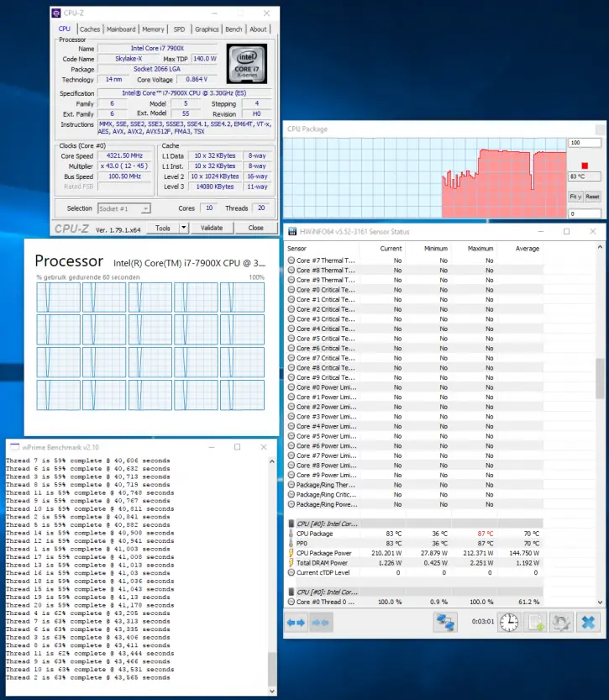609x700 pixels.
Task: Click the 87 °C maximum CPU Package value
Action: coord(485,534)
